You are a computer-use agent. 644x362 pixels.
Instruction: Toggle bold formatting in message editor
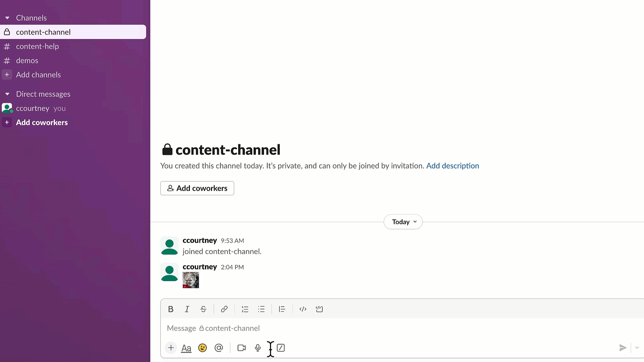click(170, 309)
